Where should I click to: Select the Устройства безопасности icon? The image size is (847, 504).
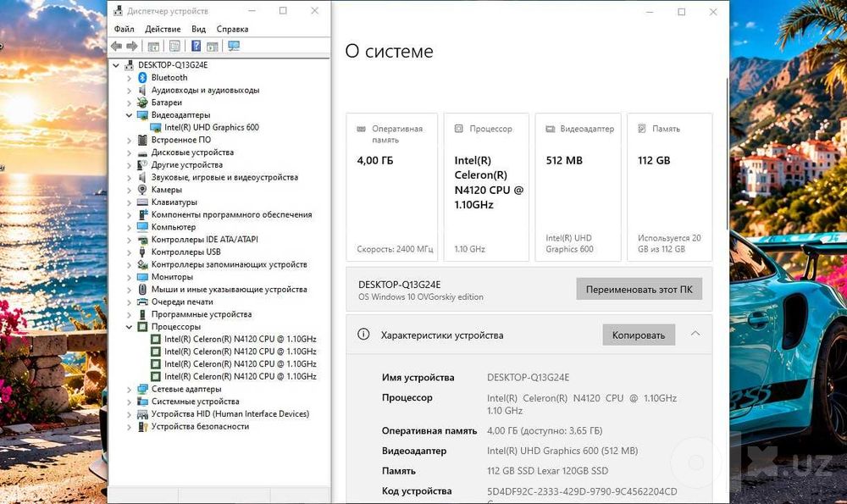point(142,427)
